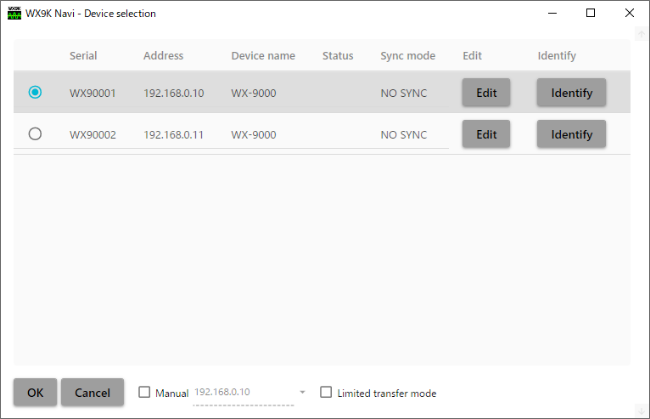The height and width of the screenshot is (419, 650).
Task: Click Edit for device WX90001
Action: (x=486, y=92)
